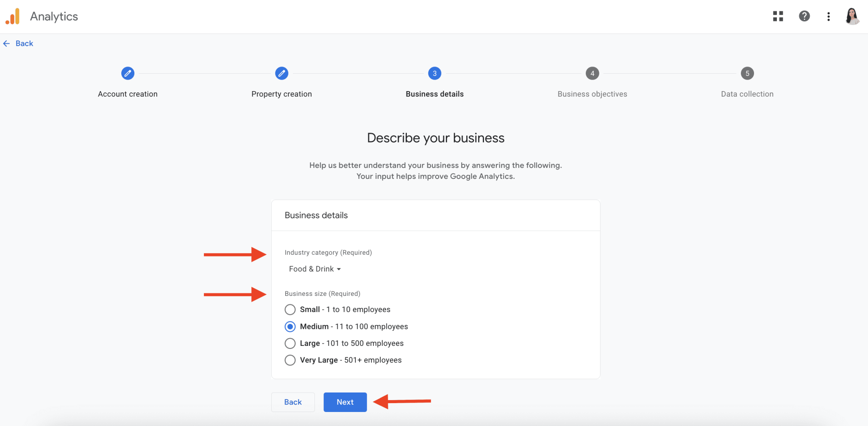This screenshot has width=868, height=426.
Task: Click the Google Analytics logo icon
Action: click(x=13, y=17)
